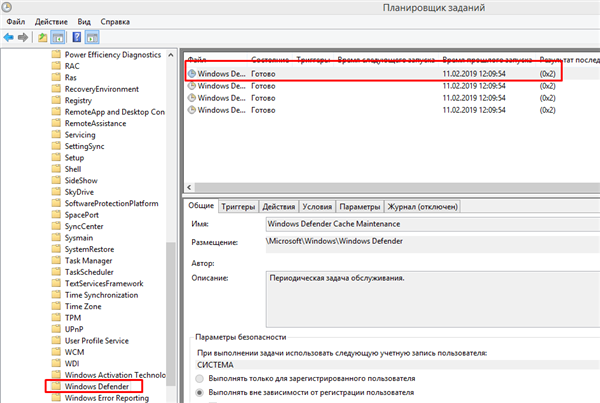The height and width of the screenshot is (403, 600).
Task: Select Time Synchronization folder
Action: click(x=101, y=295)
